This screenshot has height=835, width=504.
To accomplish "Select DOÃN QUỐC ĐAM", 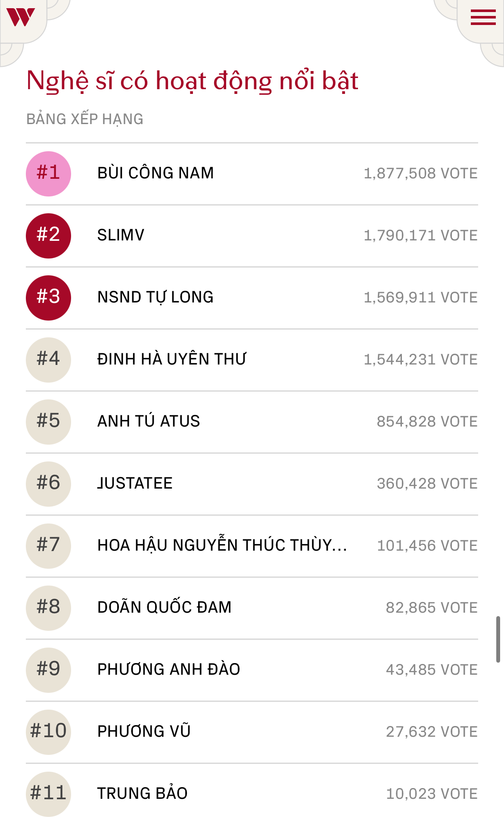I will (164, 608).
